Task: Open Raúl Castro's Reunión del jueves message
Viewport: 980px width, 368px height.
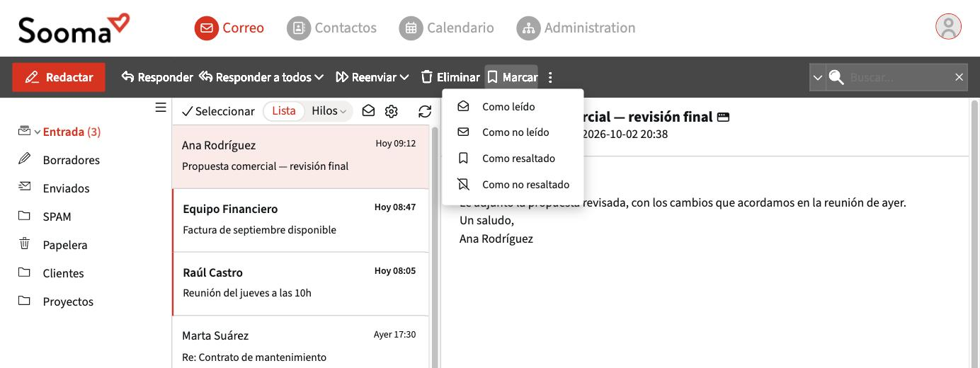Action: pyautogui.click(x=300, y=284)
